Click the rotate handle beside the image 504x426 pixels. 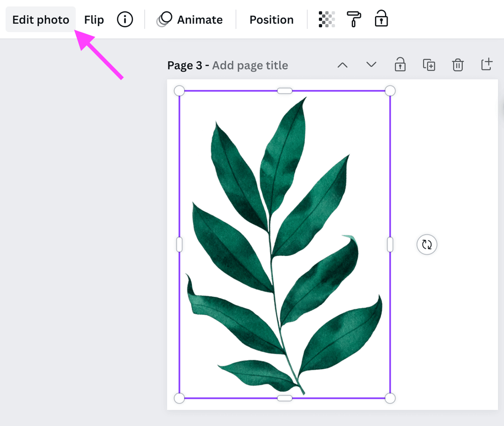click(426, 245)
